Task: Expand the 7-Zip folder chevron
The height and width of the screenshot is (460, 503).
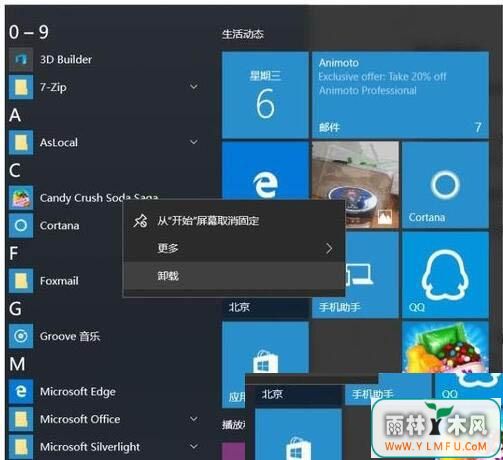Action: click(194, 87)
